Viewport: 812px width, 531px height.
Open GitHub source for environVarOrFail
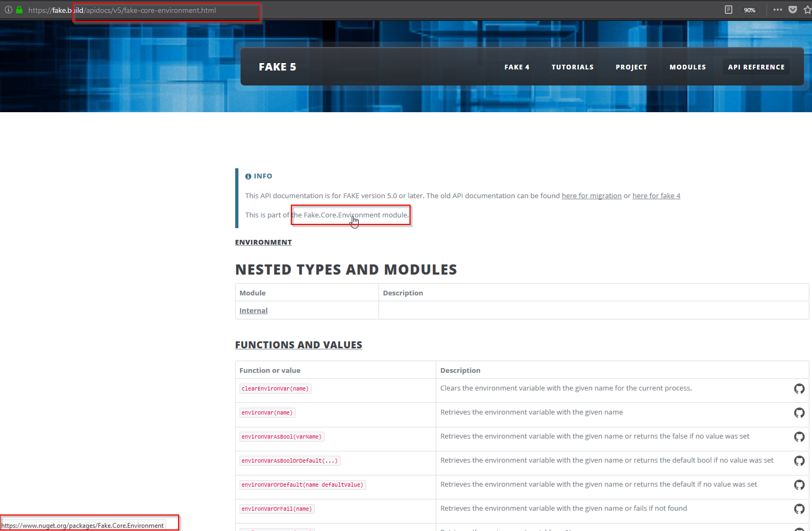pos(799,509)
